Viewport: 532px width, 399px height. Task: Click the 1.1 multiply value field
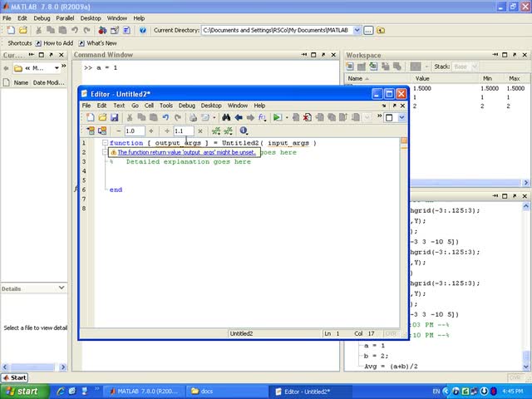(184, 131)
